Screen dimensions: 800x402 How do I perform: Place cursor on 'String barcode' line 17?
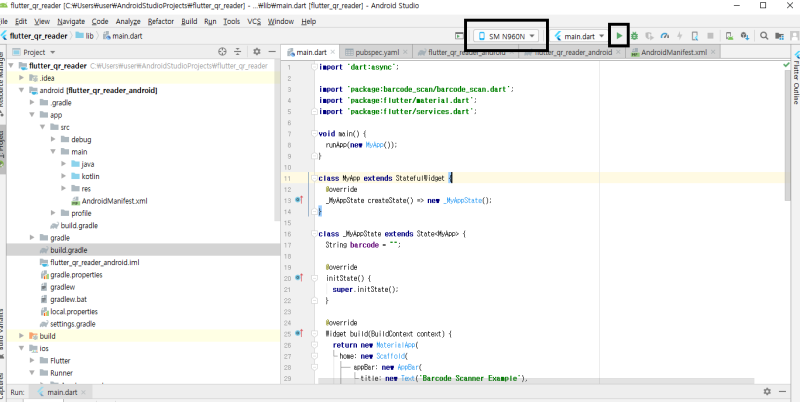(363, 244)
